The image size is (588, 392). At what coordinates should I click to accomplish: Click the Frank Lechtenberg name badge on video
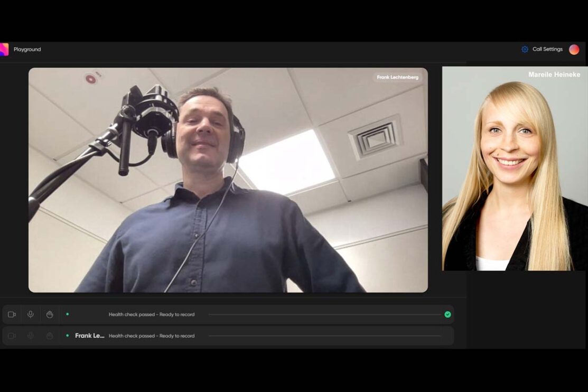pos(397,77)
